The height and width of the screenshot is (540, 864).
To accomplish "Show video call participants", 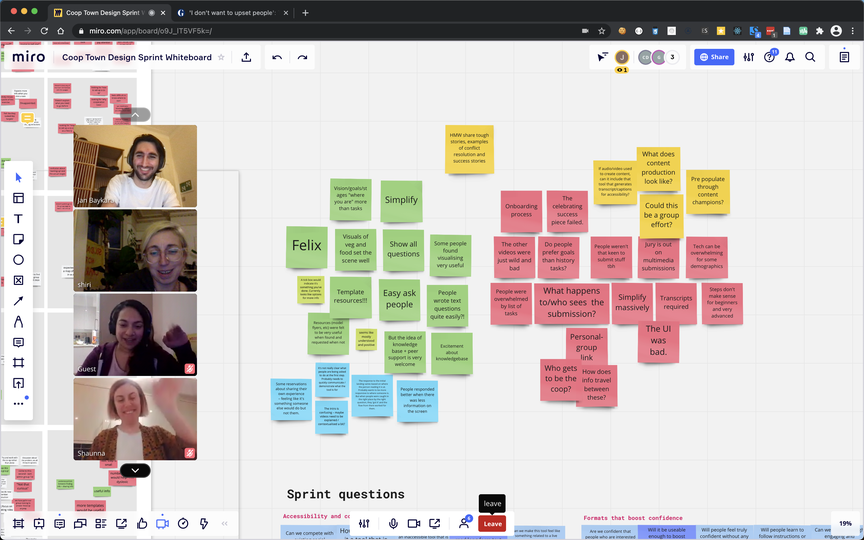I will click(465, 523).
